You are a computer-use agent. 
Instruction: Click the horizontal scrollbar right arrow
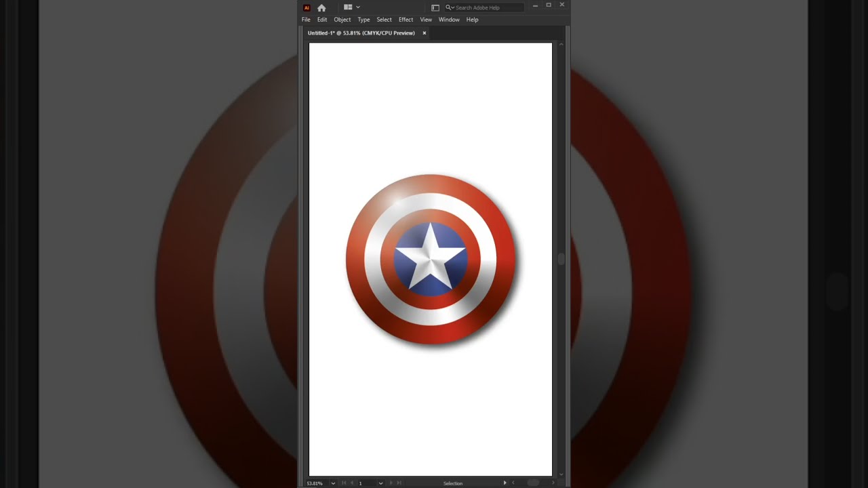[553, 483]
